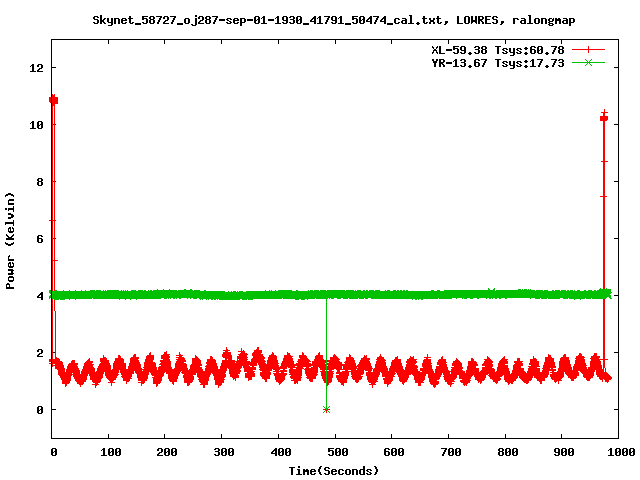The width and height of the screenshot is (640, 480).
Task: Click the plot title Skynet_58727_oj287 text
Action: point(333,20)
